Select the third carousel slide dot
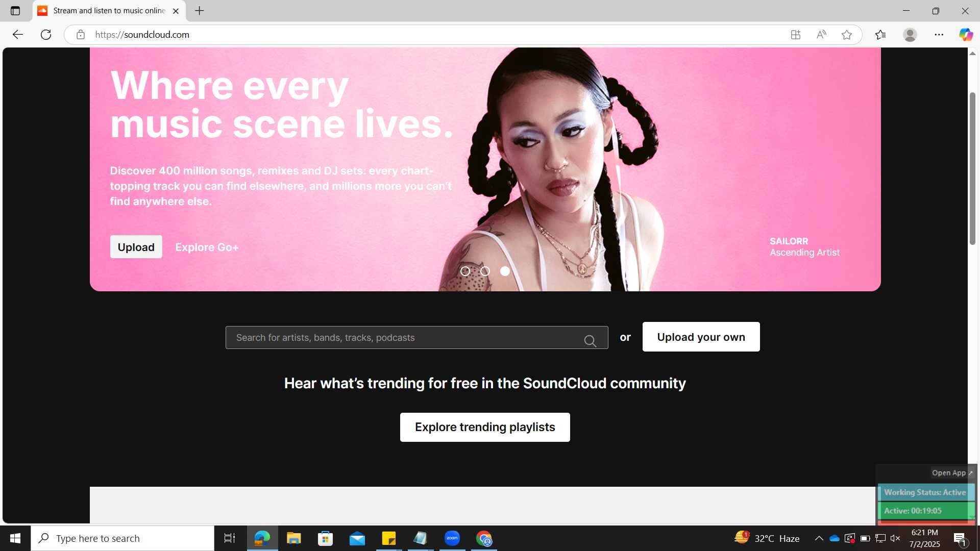Viewport: 980px width, 551px height. tap(505, 271)
